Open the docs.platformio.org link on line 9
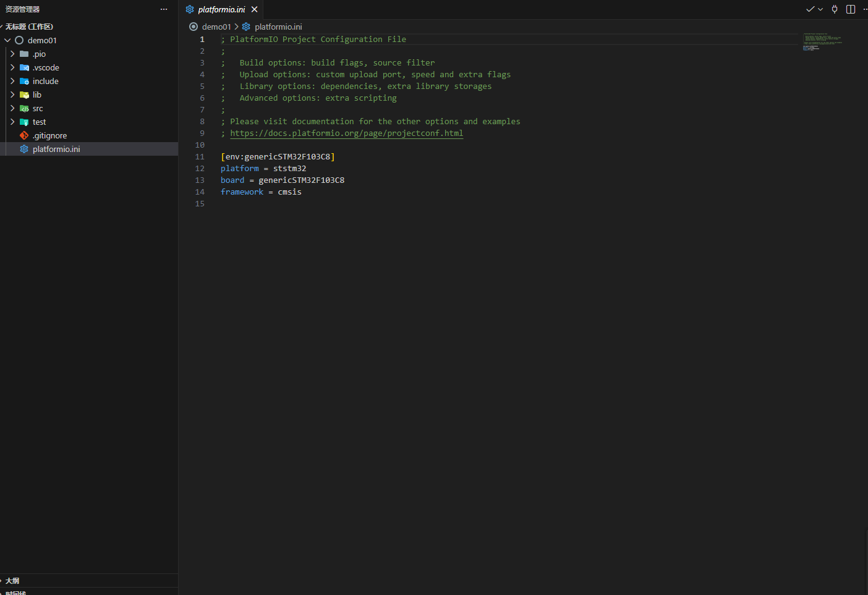This screenshot has width=868, height=595. pos(346,133)
